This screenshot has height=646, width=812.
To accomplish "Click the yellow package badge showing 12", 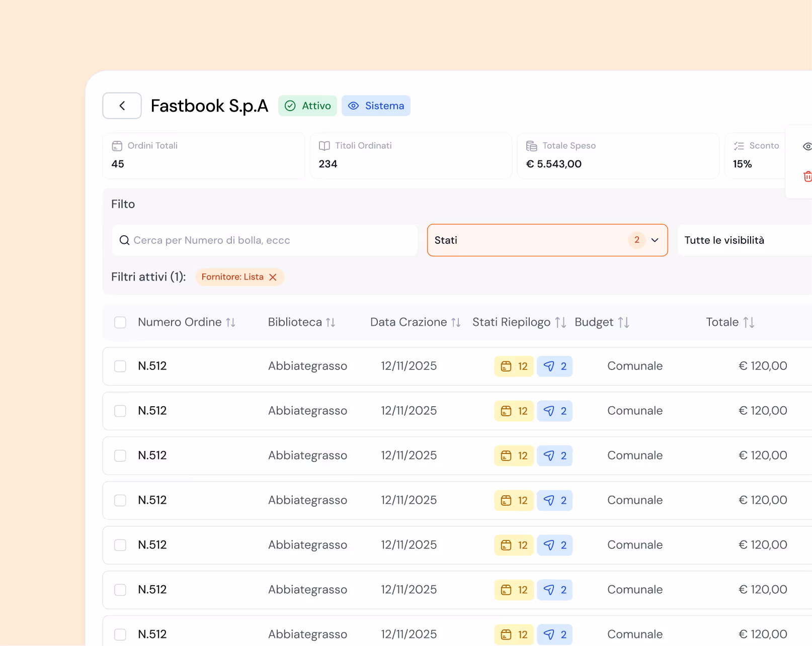I will (514, 366).
